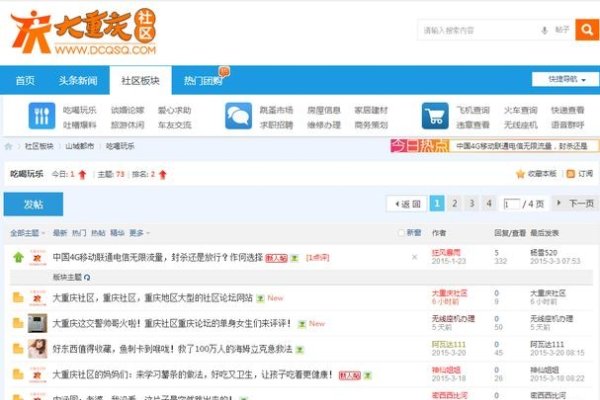Image resolution: width=600 pixels, height=400 pixels.
Task: Go to page 4 in pagination
Action: [489, 203]
